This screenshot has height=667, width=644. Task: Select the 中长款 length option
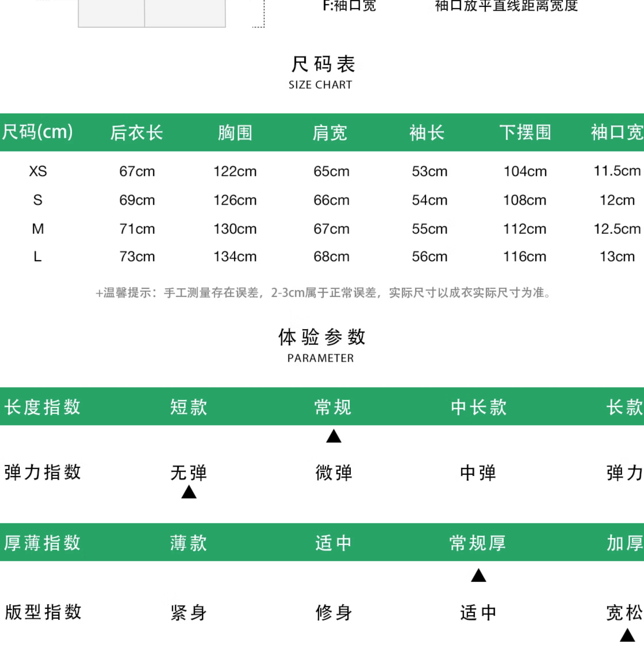coord(478,407)
